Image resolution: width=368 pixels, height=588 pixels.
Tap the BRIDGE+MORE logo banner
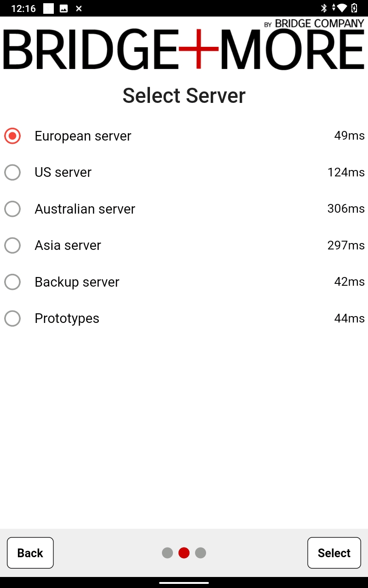184,45
